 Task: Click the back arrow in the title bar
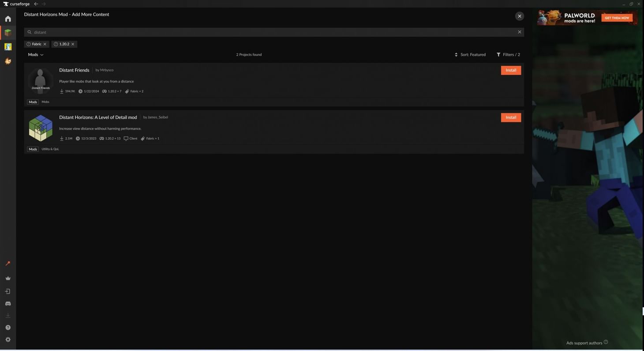coord(36,4)
